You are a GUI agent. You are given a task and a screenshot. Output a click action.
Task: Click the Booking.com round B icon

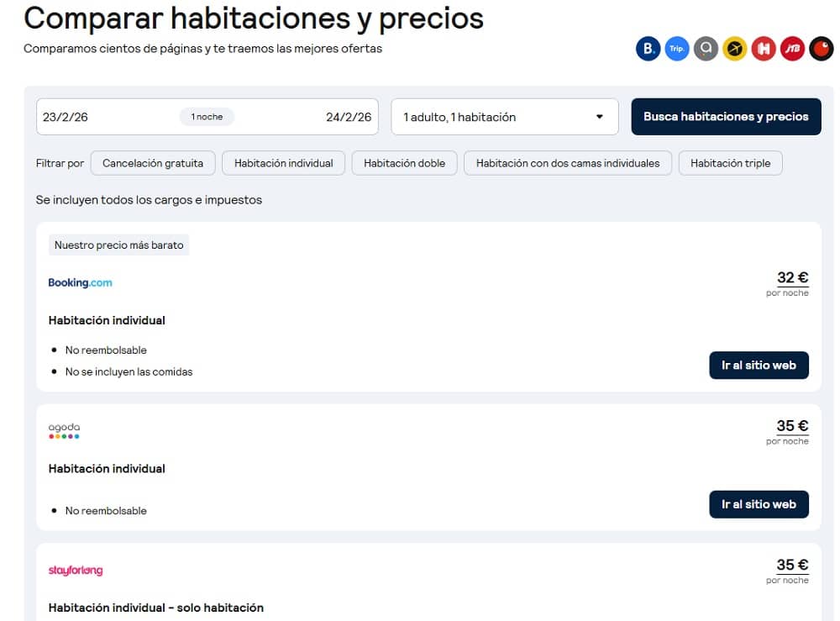[648, 49]
